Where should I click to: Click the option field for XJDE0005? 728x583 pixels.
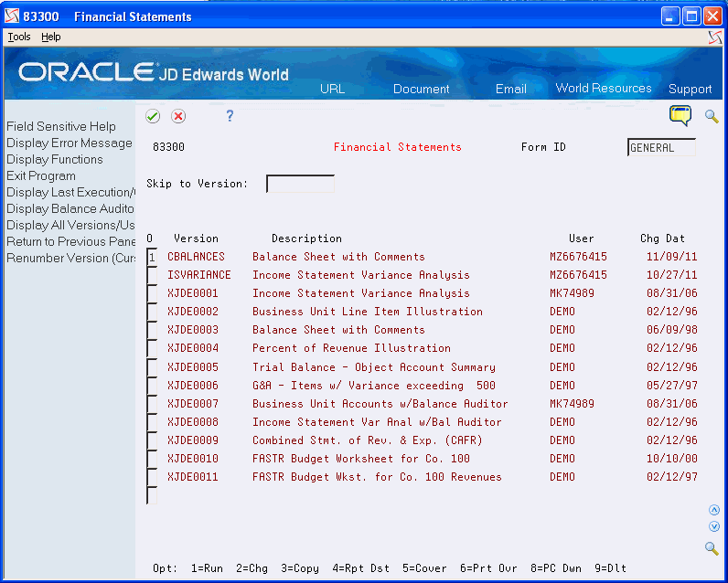pyautogui.click(x=152, y=367)
